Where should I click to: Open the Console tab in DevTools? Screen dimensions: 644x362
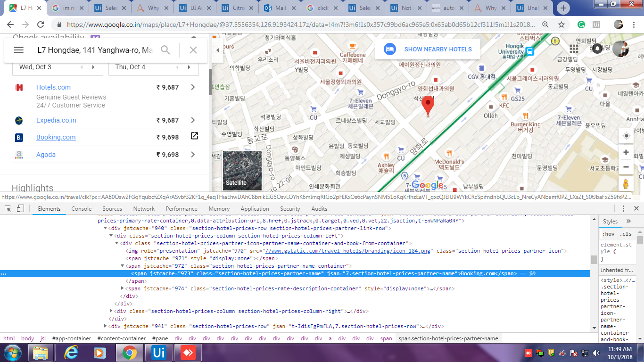click(x=82, y=209)
